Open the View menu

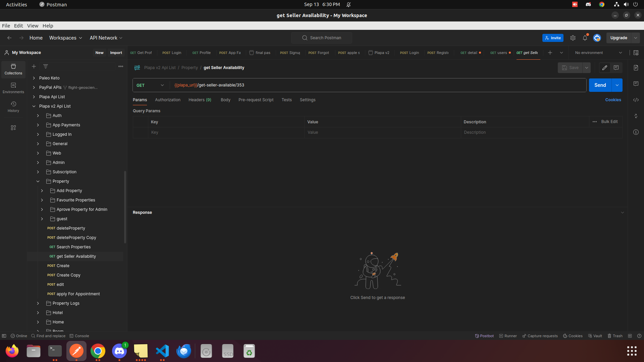click(x=33, y=26)
